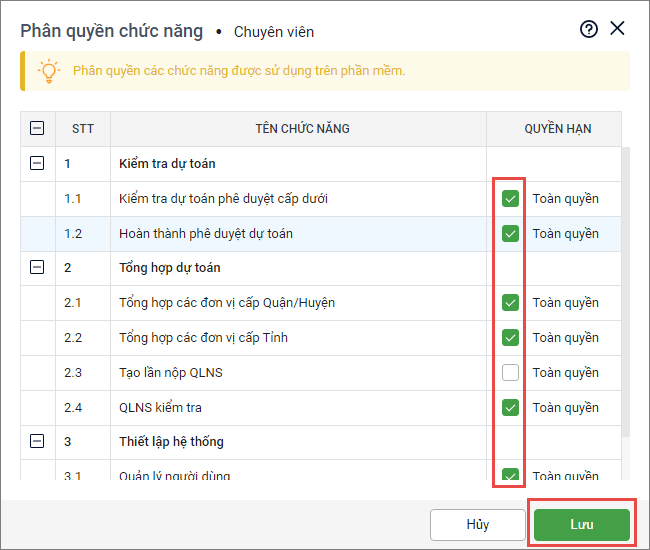Collapse the Tổng hợp dự toán group

click(x=37, y=267)
